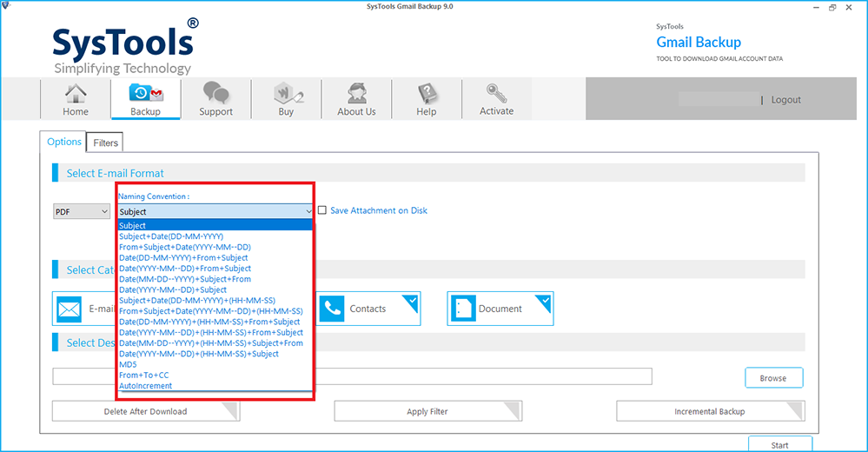
Task: Expand the Delete After Download corner arrow
Action: tap(231, 410)
